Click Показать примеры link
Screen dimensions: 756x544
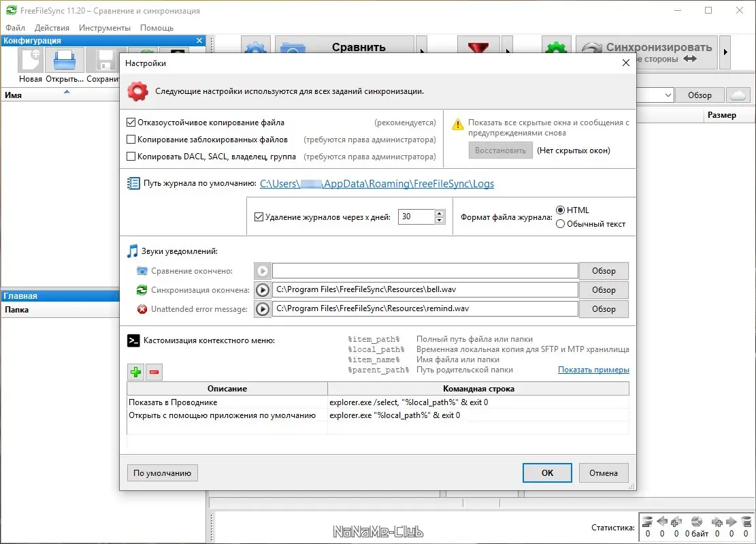(593, 370)
